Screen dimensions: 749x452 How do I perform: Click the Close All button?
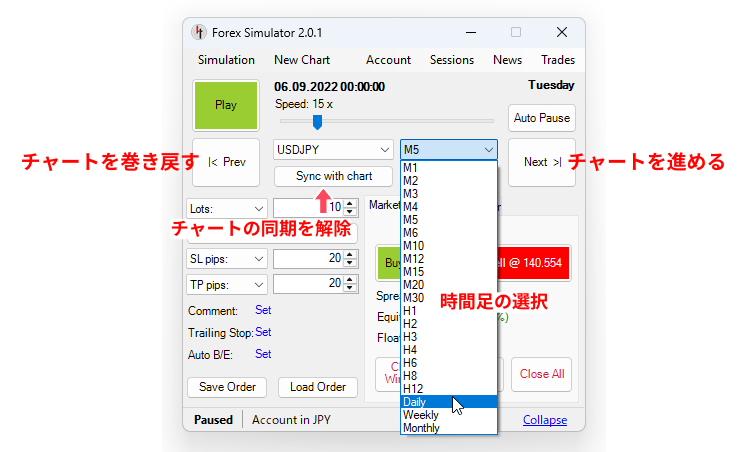542,374
